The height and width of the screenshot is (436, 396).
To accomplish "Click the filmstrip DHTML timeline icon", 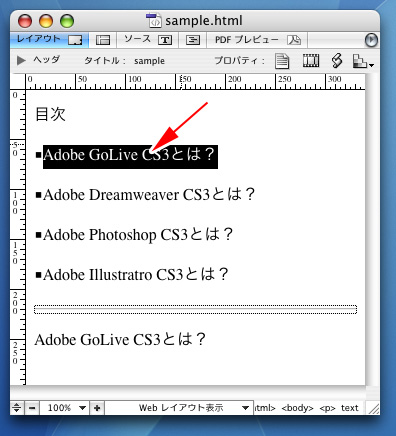I will (311, 61).
